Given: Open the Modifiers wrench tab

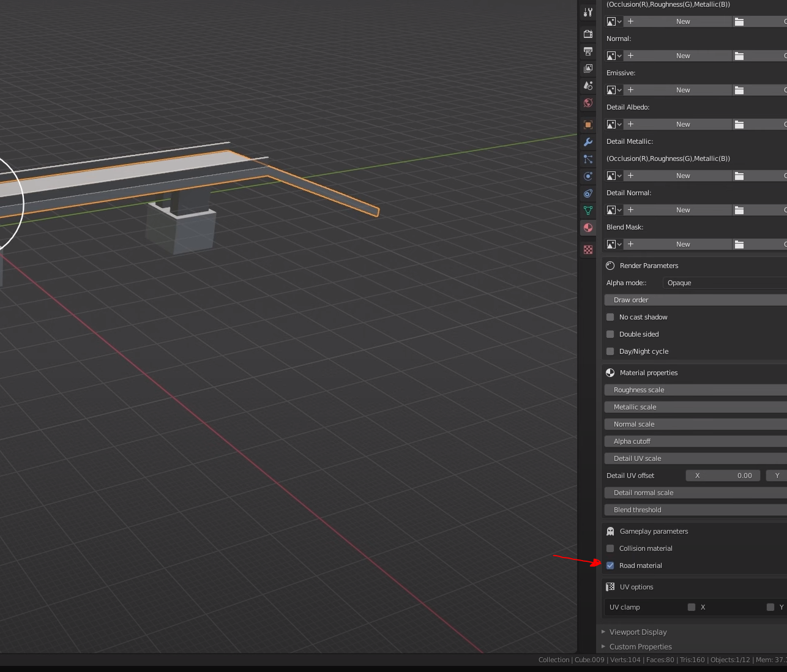Looking at the screenshot, I should click(x=588, y=142).
